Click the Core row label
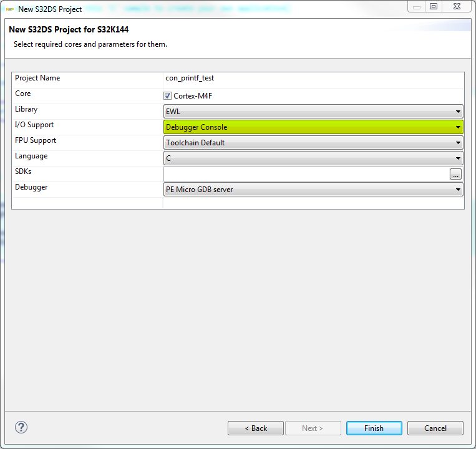Screen dimensions: 476x449 [22, 94]
